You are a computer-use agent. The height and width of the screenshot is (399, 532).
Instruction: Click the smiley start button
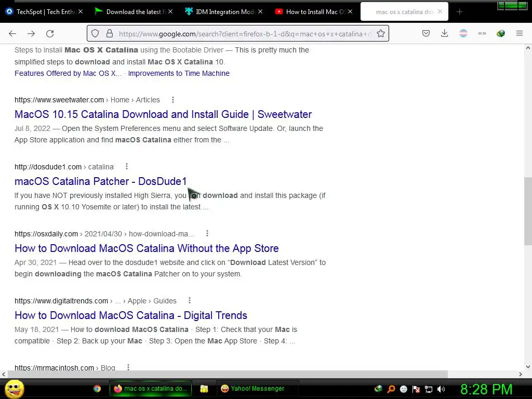(14, 389)
